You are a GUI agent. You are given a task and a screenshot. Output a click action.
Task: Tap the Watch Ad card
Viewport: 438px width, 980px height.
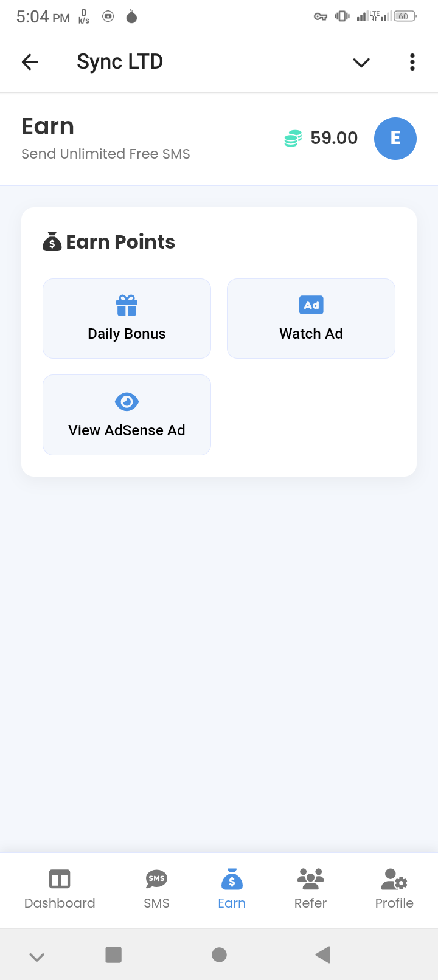tap(311, 319)
